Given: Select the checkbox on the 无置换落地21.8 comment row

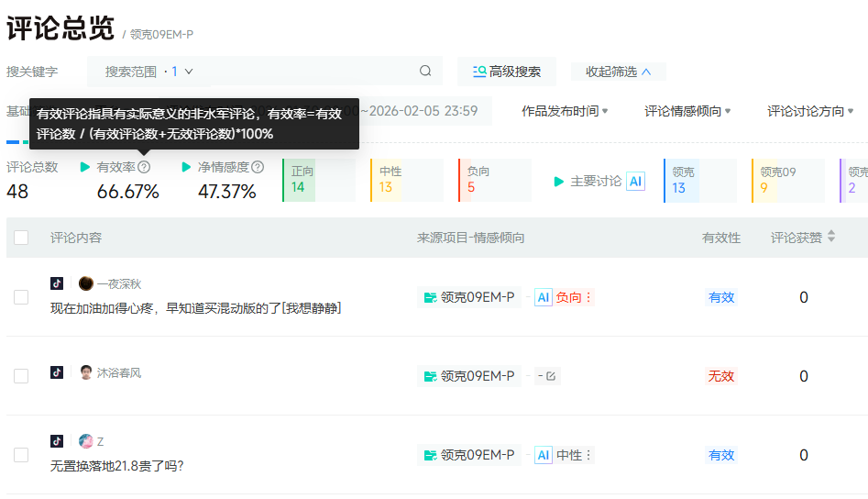Looking at the screenshot, I should [21, 455].
